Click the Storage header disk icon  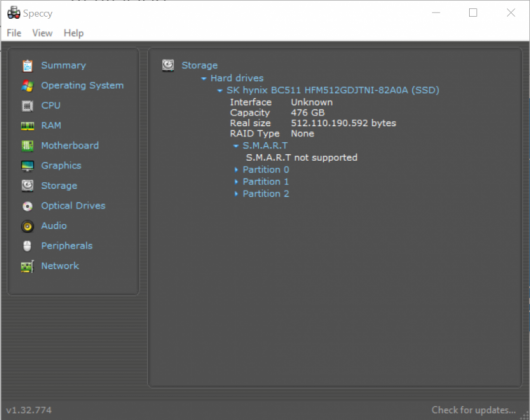168,65
